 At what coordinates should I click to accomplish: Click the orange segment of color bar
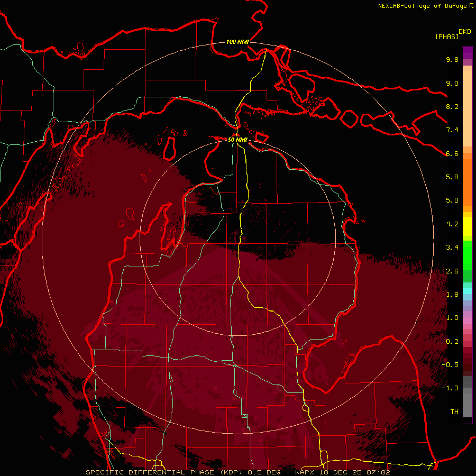[467, 182]
